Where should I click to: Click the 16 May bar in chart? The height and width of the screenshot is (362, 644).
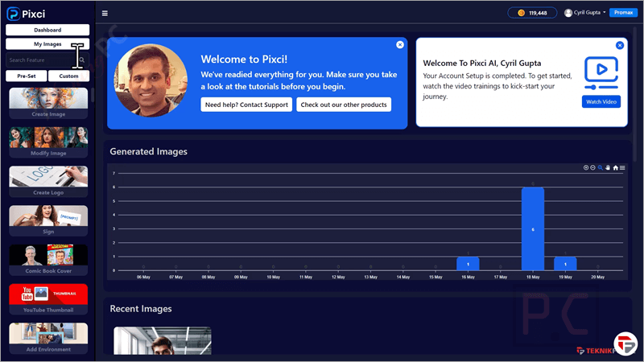tap(468, 264)
